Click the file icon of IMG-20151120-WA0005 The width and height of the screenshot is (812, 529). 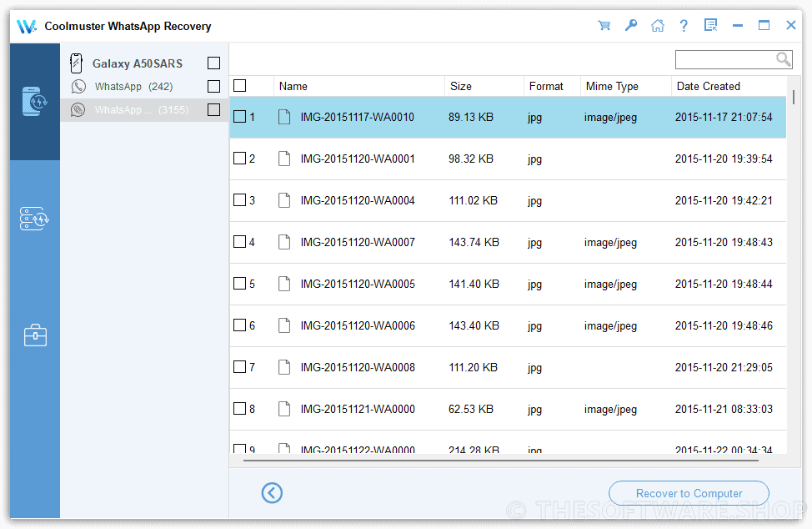[284, 284]
